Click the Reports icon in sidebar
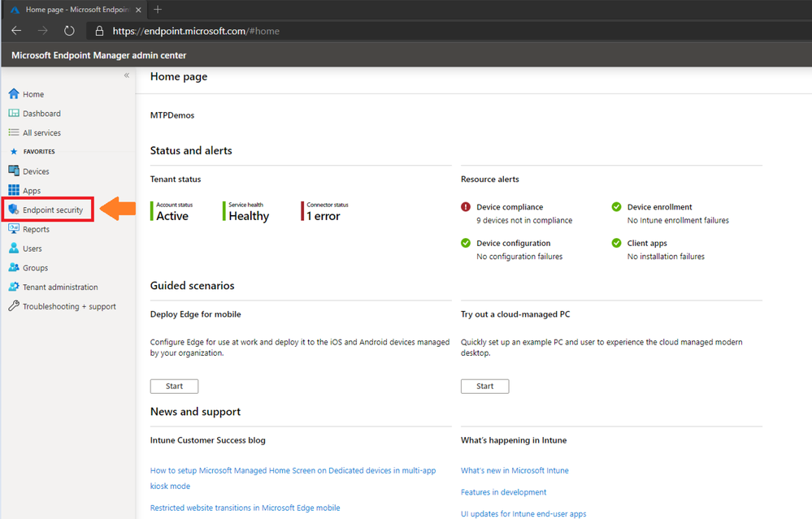The height and width of the screenshot is (519, 812). click(x=14, y=229)
